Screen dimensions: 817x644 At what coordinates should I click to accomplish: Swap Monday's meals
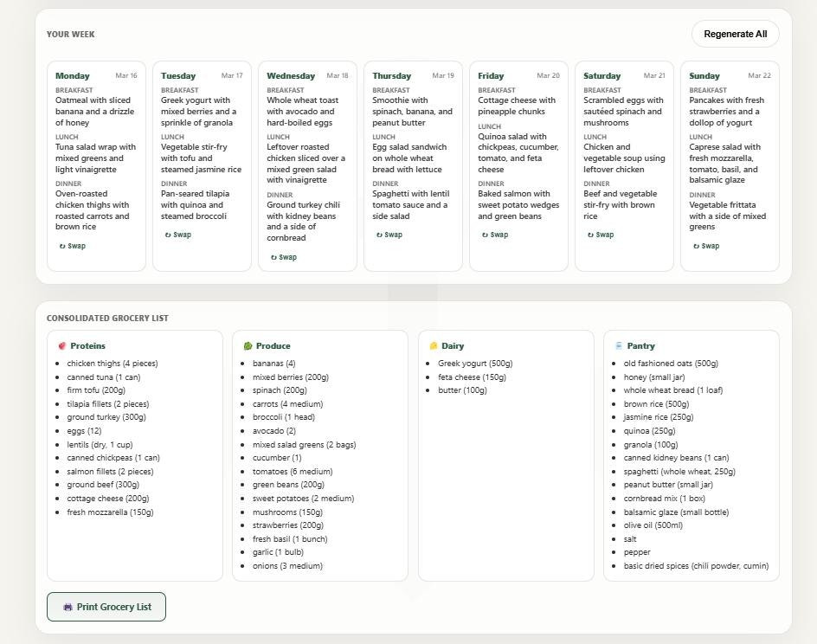pos(73,246)
